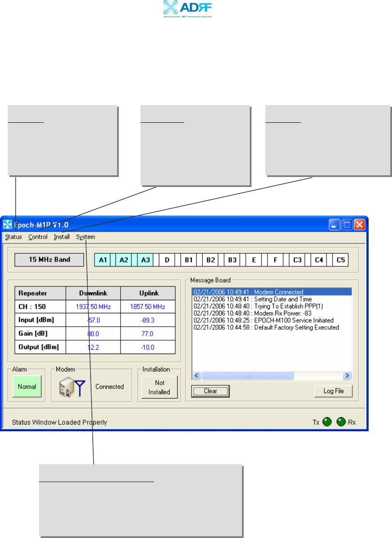Select the E band block

254,260
